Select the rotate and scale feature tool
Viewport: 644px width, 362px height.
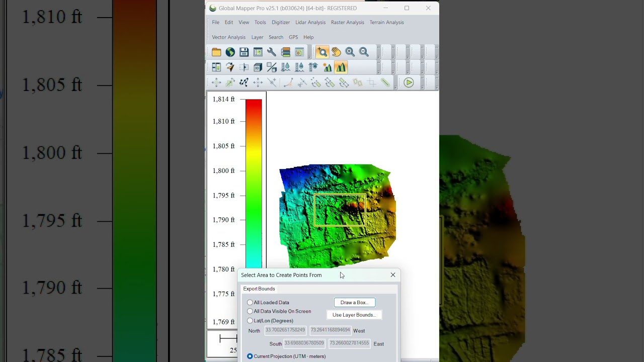230,82
